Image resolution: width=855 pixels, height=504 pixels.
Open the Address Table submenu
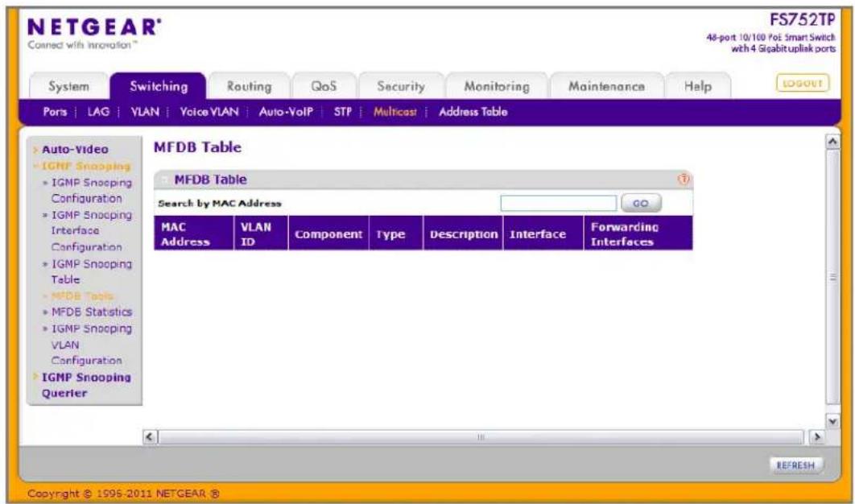point(473,112)
